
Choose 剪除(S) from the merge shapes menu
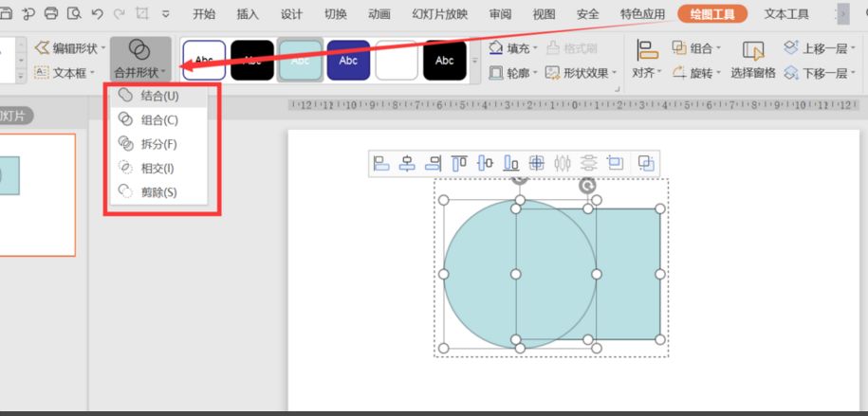click(x=158, y=192)
